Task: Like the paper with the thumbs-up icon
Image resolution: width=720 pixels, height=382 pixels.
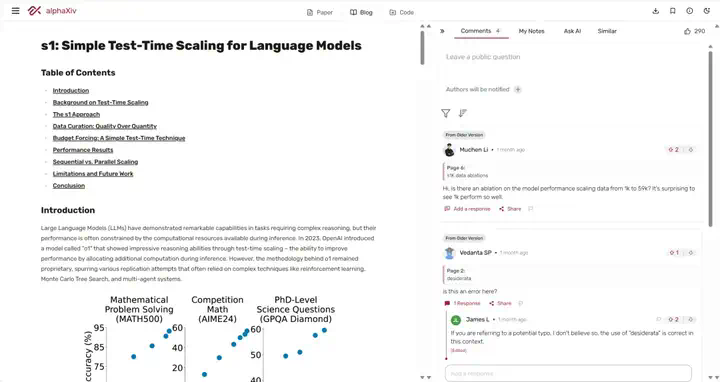Action: [687, 31]
